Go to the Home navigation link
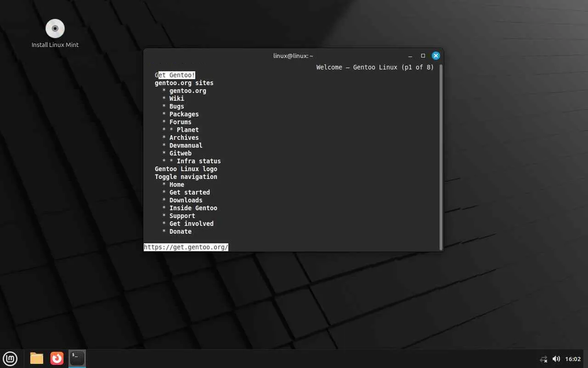The width and height of the screenshot is (588, 368). [177, 184]
